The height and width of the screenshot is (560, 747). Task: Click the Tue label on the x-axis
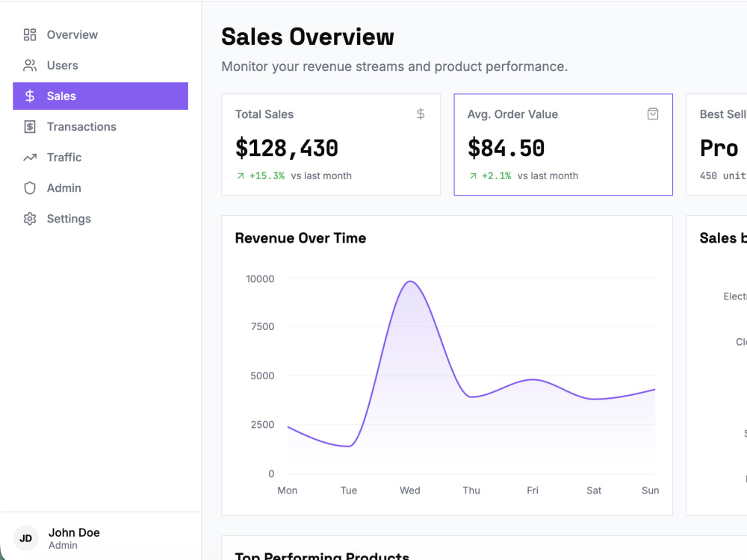click(349, 491)
